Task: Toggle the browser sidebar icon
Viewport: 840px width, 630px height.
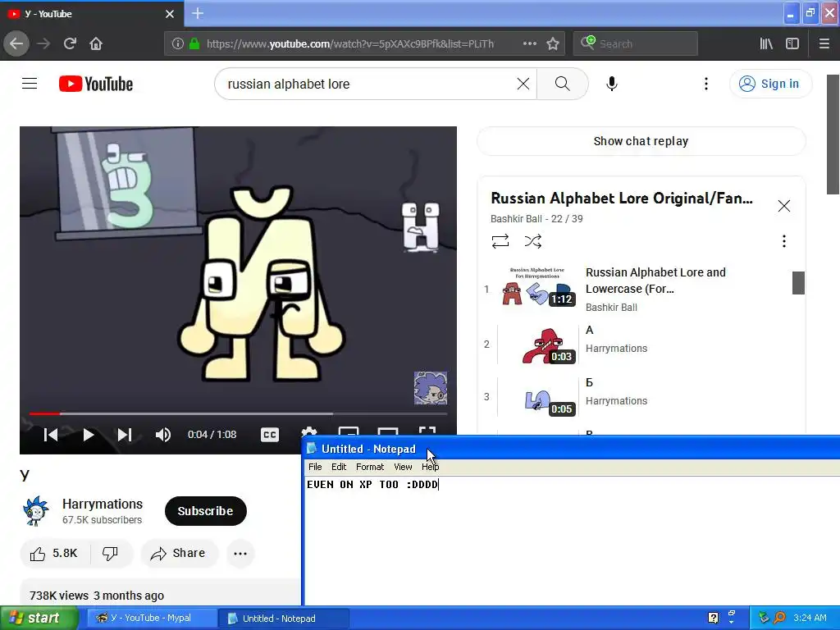Action: point(792,43)
